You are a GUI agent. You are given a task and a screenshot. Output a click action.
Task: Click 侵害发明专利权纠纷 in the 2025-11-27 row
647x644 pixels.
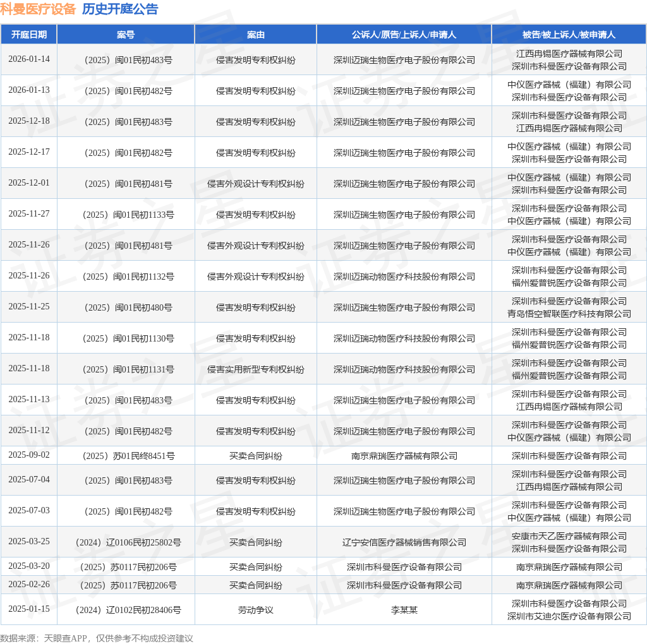(256, 215)
